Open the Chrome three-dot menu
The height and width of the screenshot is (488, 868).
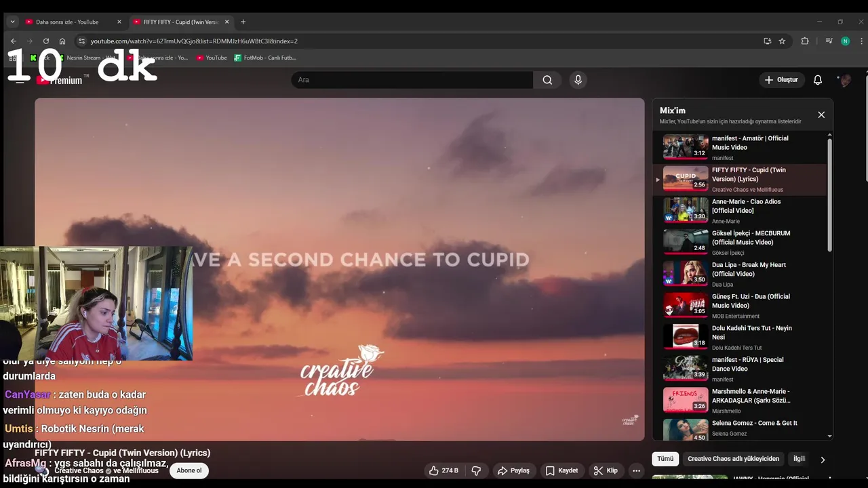click(860, 41)
